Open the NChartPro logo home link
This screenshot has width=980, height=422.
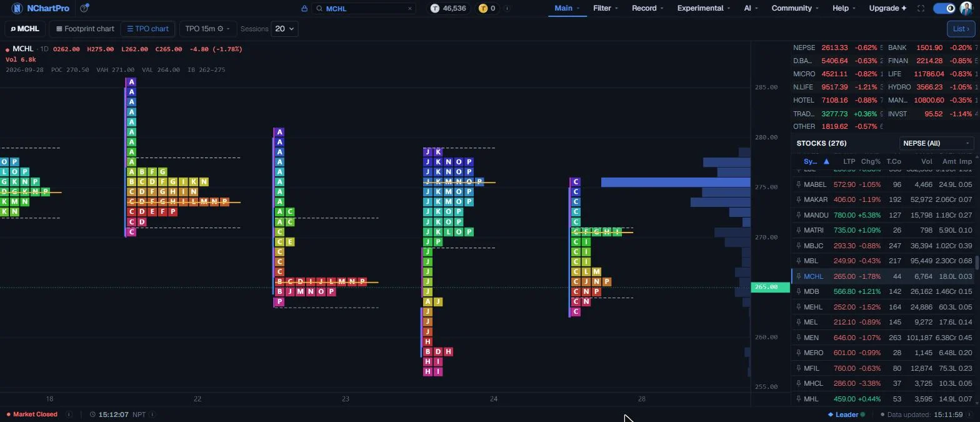click(41, 8)
